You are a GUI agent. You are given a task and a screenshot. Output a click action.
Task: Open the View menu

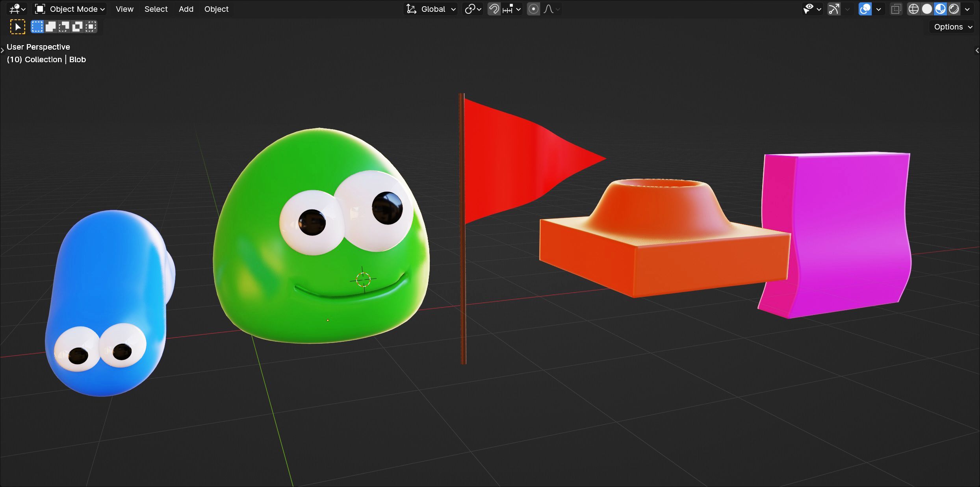click(x=124, y=9)
